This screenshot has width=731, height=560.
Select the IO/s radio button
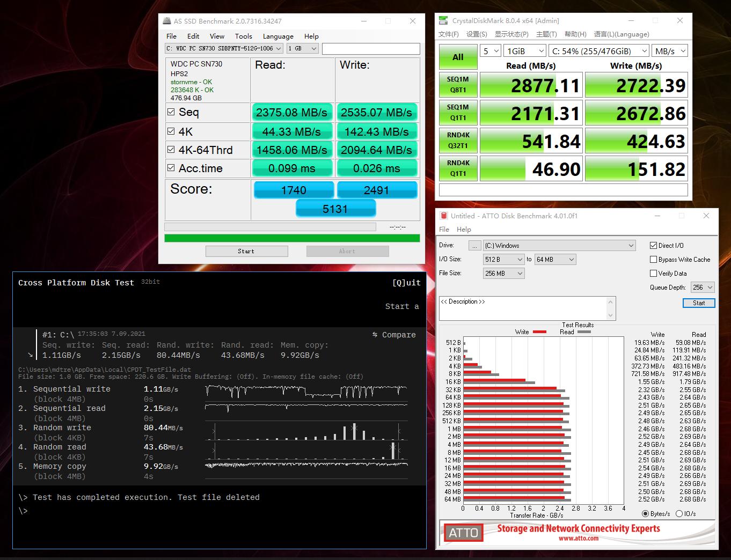click(x=679, y=513)
